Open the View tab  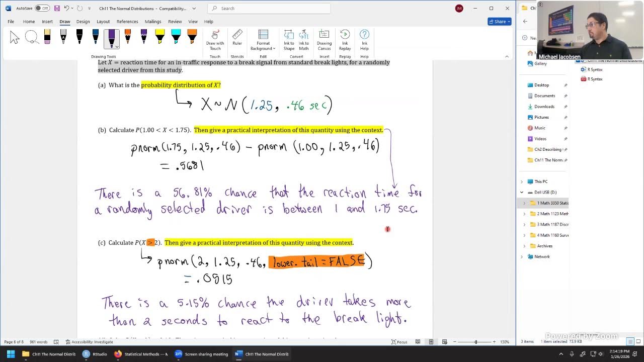click(x=193, y=22)
